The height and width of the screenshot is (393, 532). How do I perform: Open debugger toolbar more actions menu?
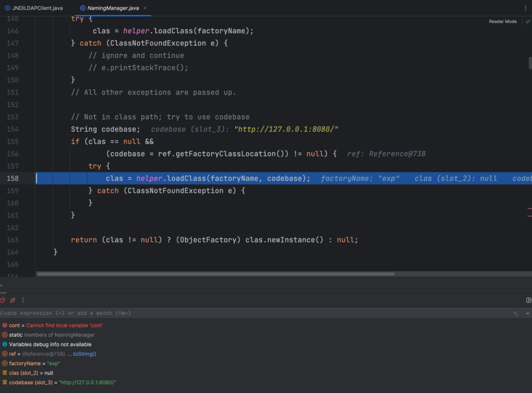(23, 300)
